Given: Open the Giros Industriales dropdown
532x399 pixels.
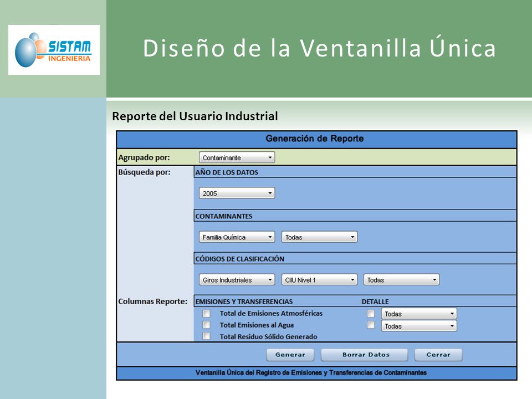Looking at the screenshot, I should point(237,279).
